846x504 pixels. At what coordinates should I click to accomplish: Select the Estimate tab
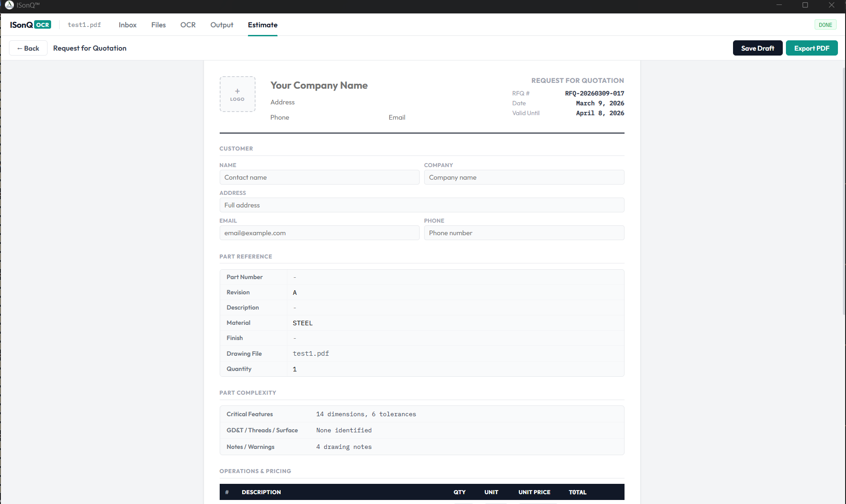click(x=262, y=25)
